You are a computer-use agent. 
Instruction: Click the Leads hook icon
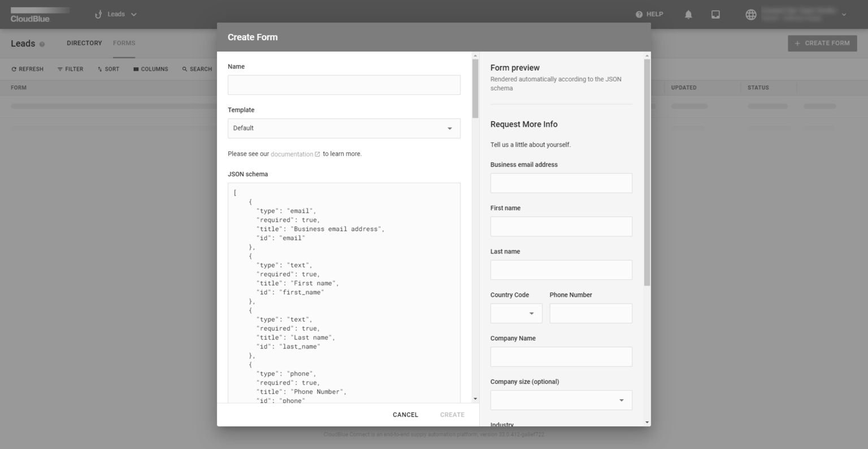click(x=98, y=15)
